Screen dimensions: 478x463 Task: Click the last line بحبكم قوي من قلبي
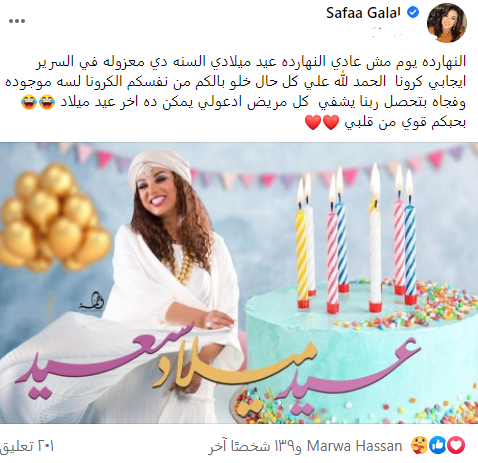click(x=405, y=123)
